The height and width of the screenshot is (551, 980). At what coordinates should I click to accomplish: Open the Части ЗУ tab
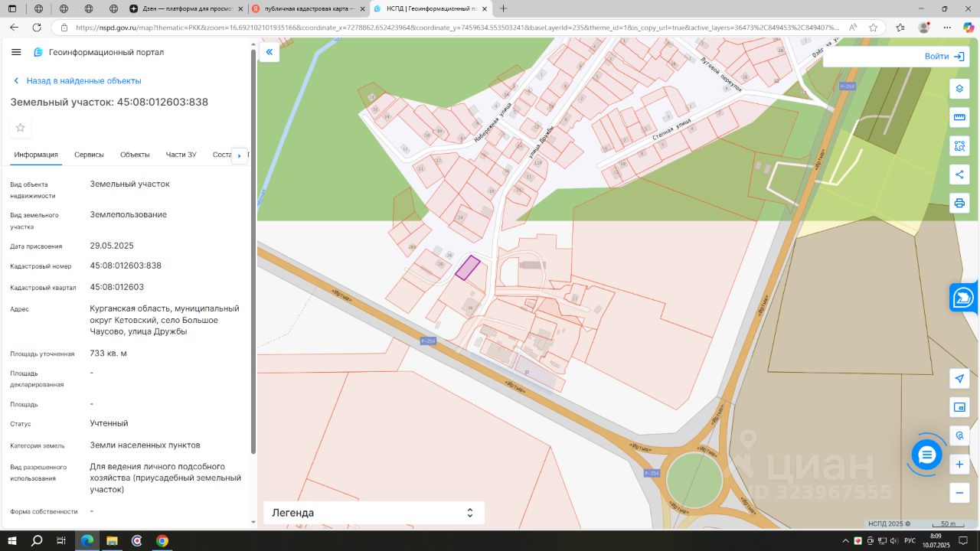pyautogui.click(x=181, y=155)
